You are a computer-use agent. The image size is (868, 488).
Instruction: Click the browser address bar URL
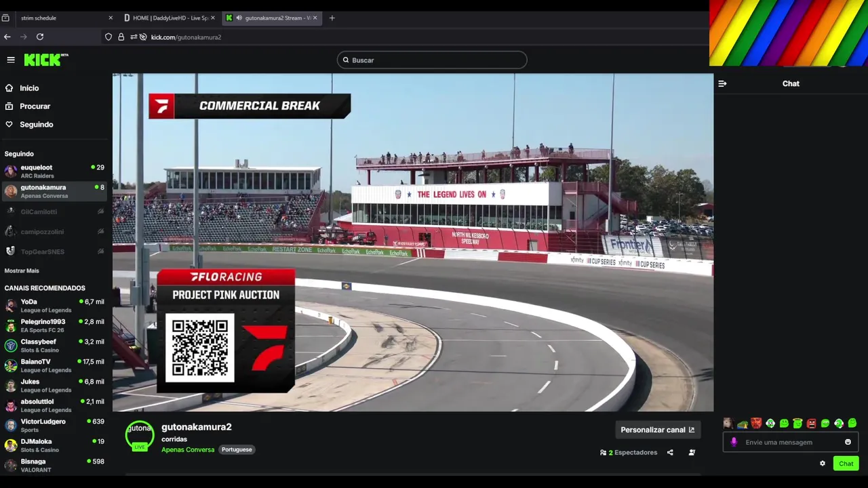186,37
